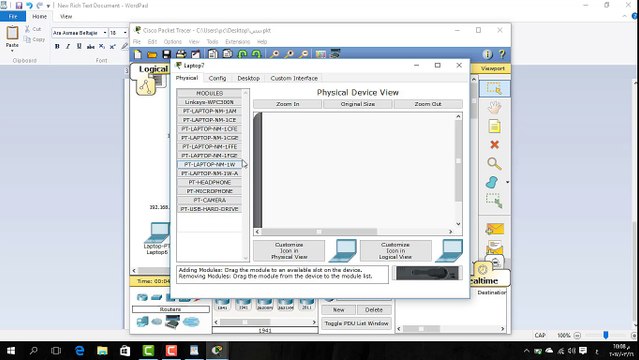Choose the Draw Polygon shape tool
This screenshot has height=360, width=639.
(x=492, y=182)
